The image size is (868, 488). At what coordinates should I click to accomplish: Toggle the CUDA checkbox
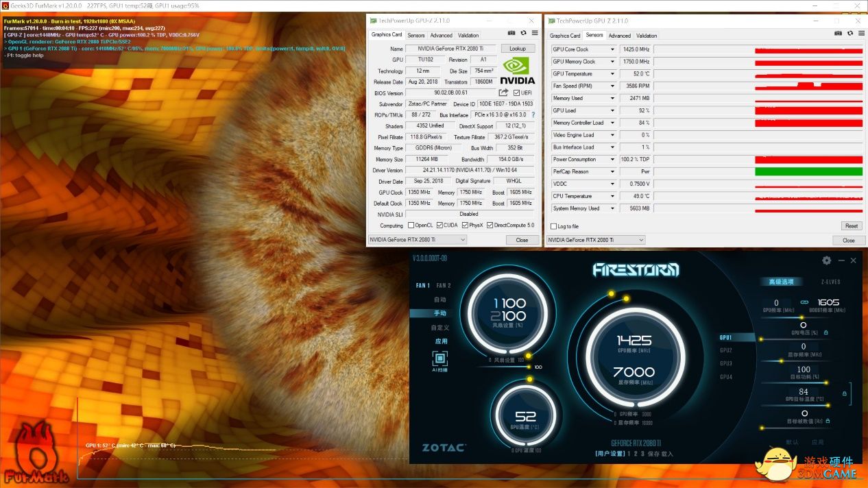(x=438, y=225)
